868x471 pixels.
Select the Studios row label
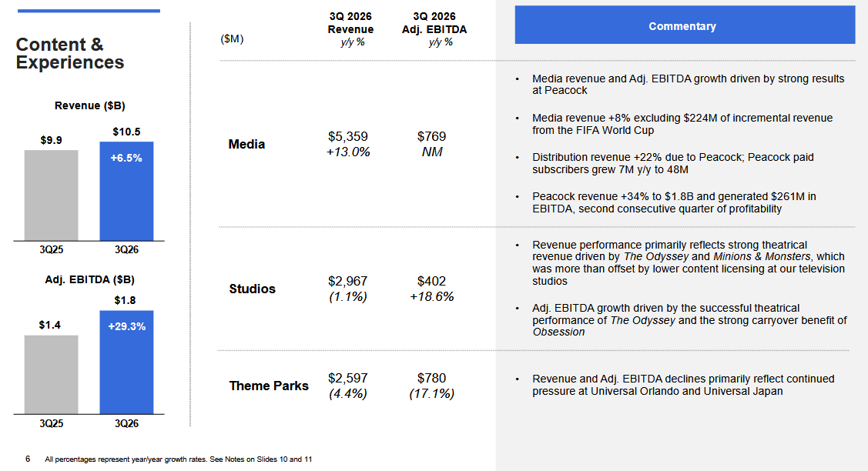253,289
